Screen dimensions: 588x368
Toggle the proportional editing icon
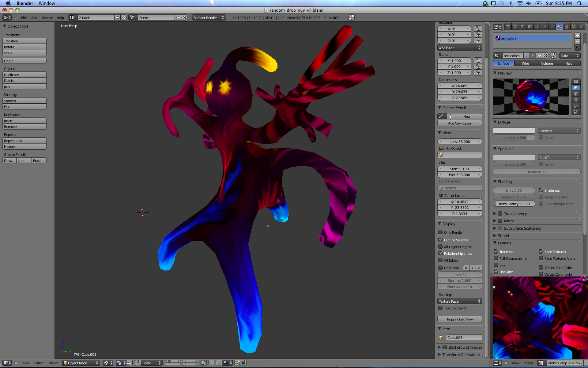click(211, 363)
